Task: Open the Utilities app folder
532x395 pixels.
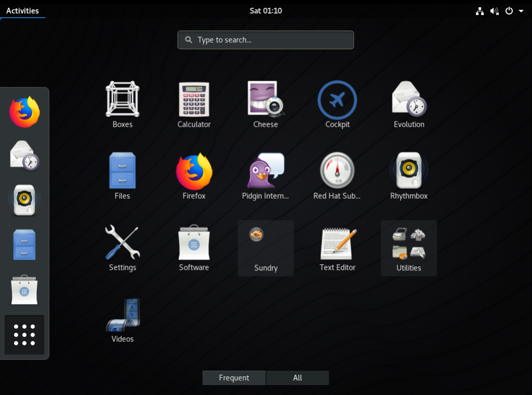Action: click(x=409, y=248)
